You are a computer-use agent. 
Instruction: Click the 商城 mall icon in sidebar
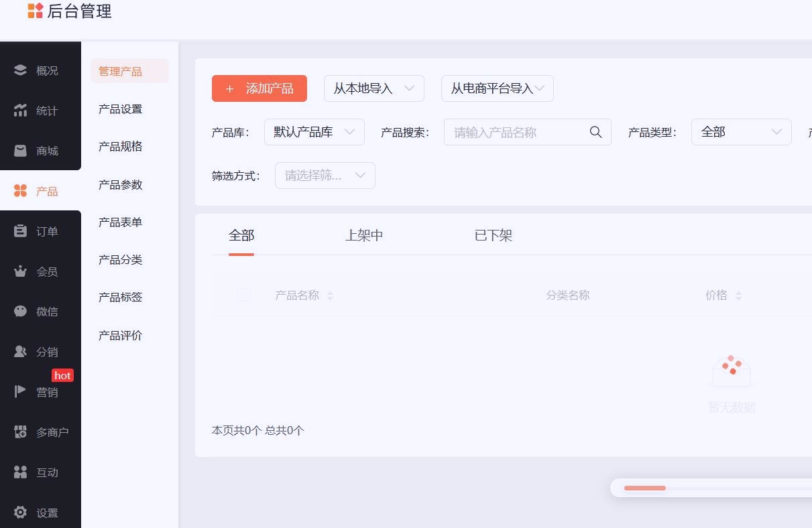click(20, 151)
